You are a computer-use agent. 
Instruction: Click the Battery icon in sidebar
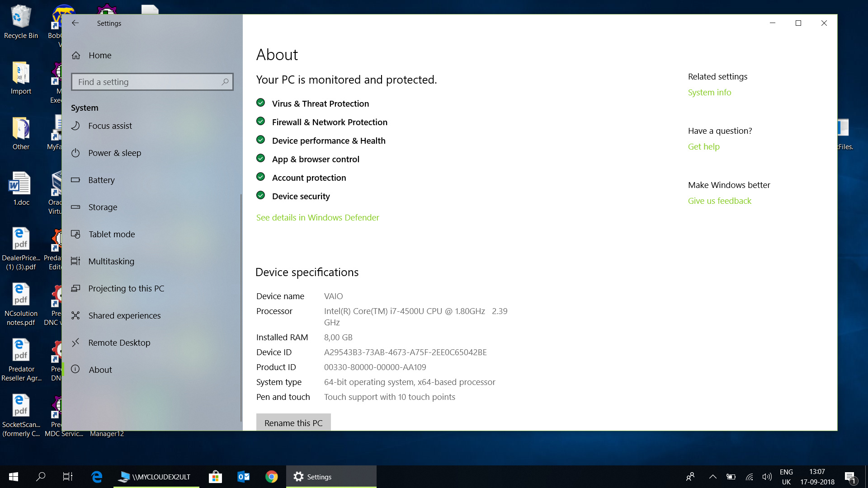click(x=75, y=180)
